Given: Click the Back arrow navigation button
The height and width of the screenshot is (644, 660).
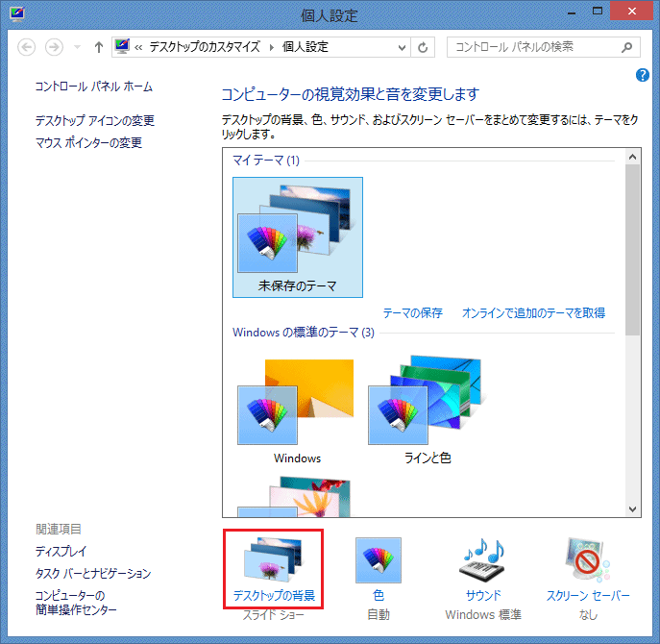Looking at the screenshot, I should 26,47.
